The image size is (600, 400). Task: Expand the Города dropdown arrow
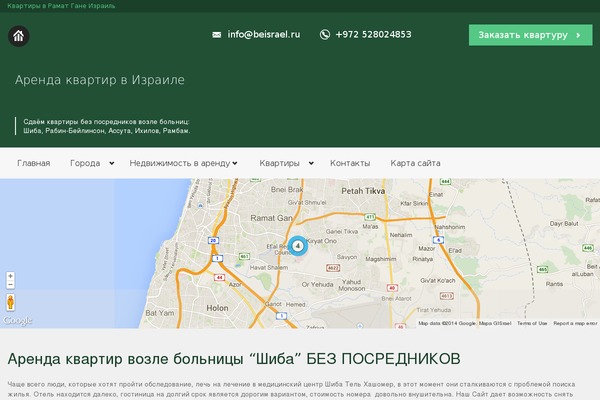(x=112, y=163)
